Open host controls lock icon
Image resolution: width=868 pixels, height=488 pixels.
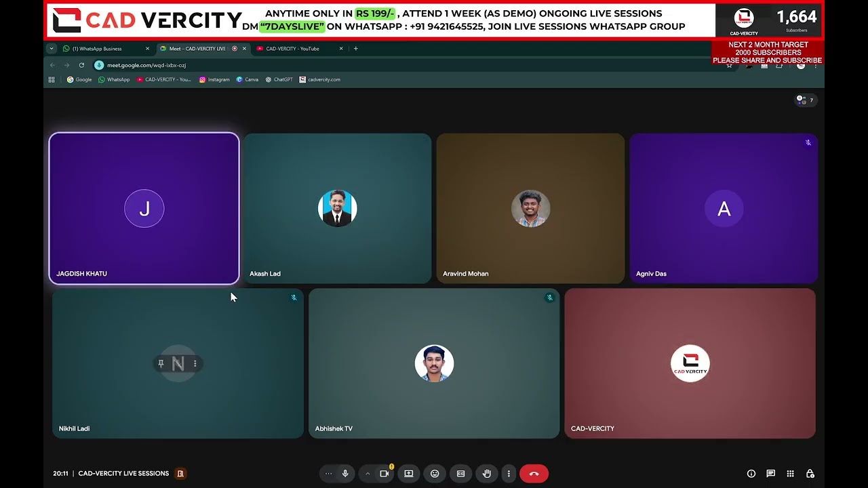click(x=810, y=474)
